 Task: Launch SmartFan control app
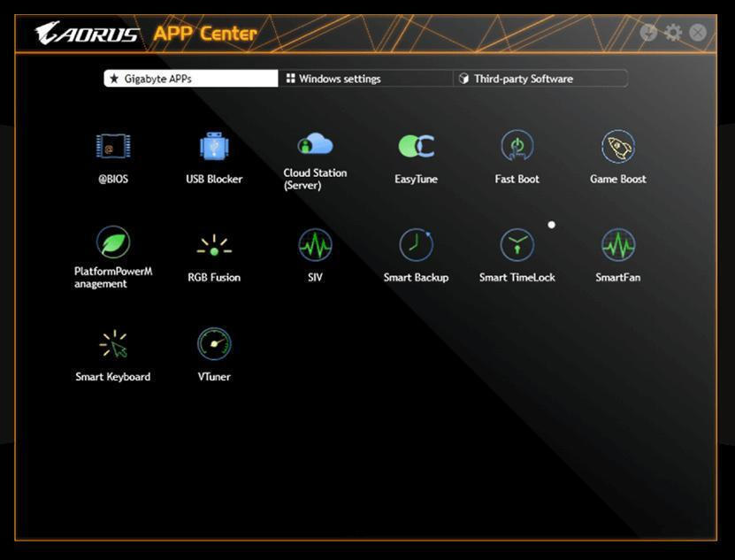pos(617,245)
